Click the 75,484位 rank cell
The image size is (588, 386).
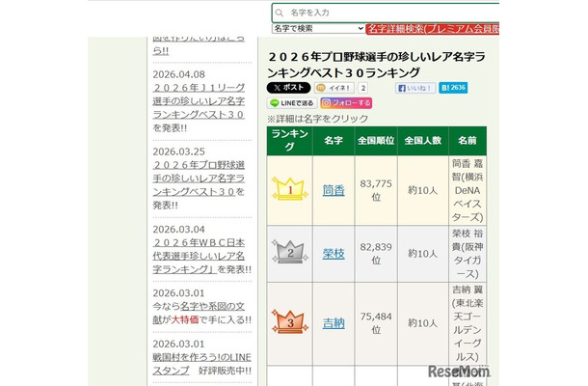click(376, 323)
